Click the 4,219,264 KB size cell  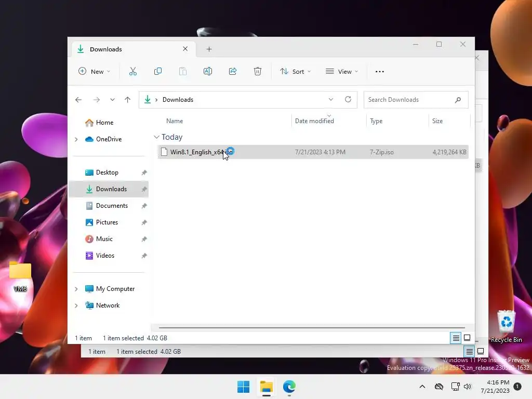[x=449, y=152]
